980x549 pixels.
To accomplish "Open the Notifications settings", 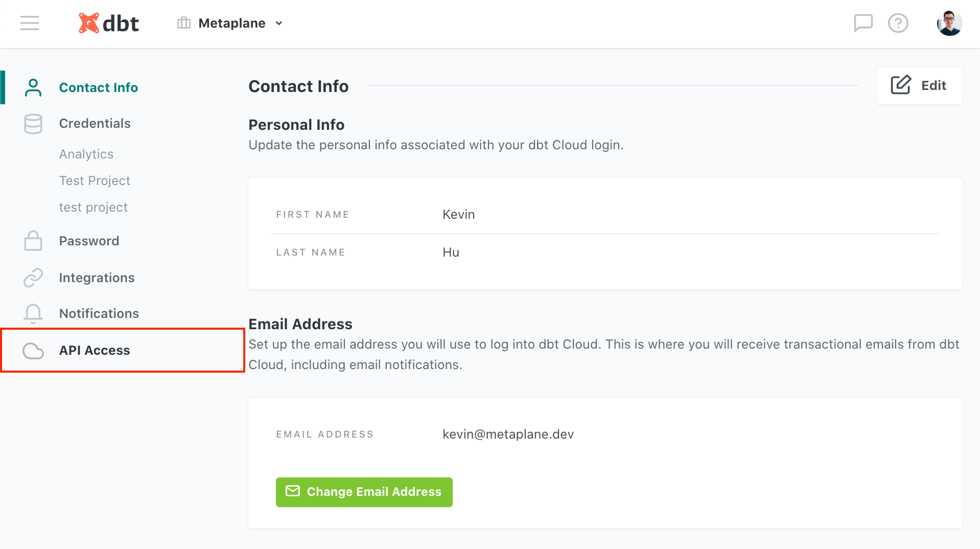I will tap(99, 313).
